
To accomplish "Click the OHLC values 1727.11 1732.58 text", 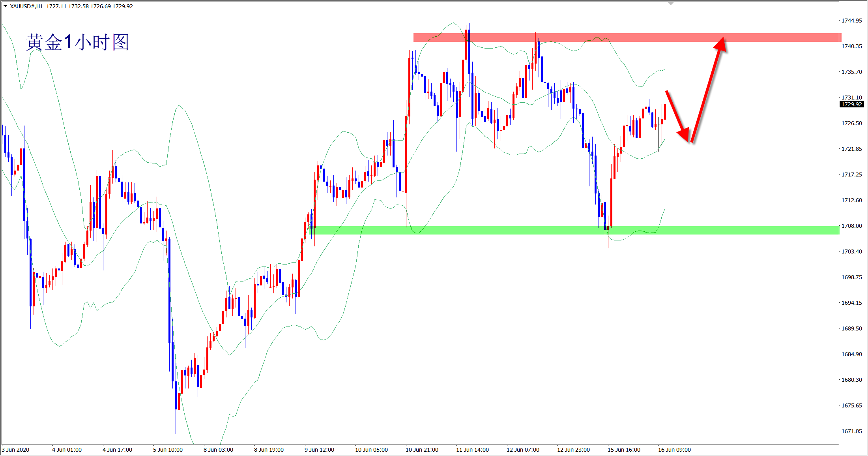I will click(67, 6).
